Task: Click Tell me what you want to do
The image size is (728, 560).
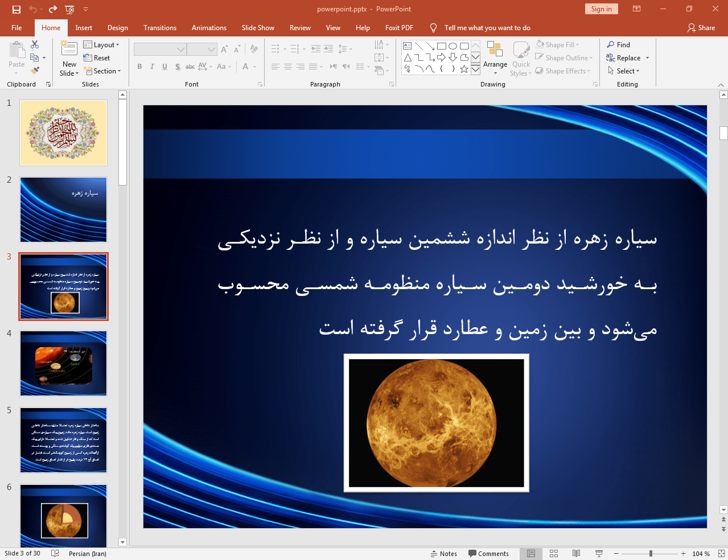Action: point(487,27)
